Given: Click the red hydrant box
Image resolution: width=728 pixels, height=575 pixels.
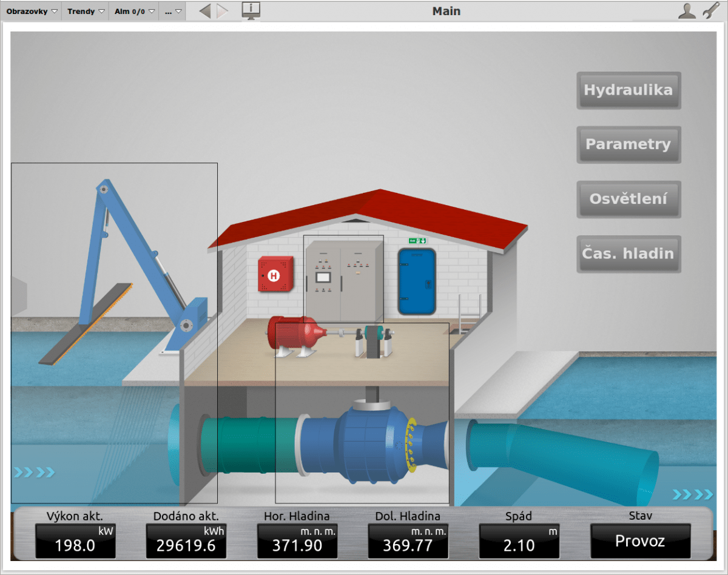Looking at the screenshot, I should click(275, 274).
